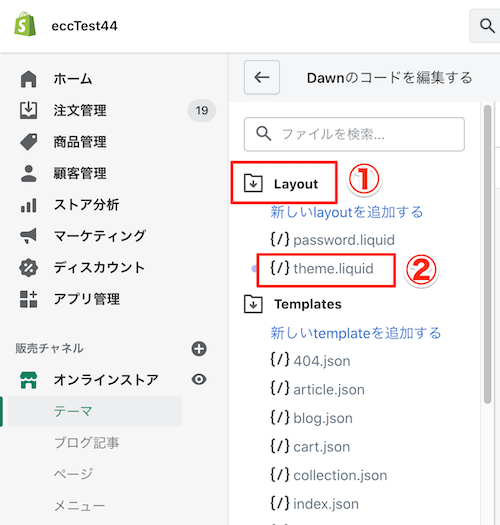This screenshot has width=500, height=525.
Task: Open 商品管理 in the sidebar
Action: tap(80, 142)
